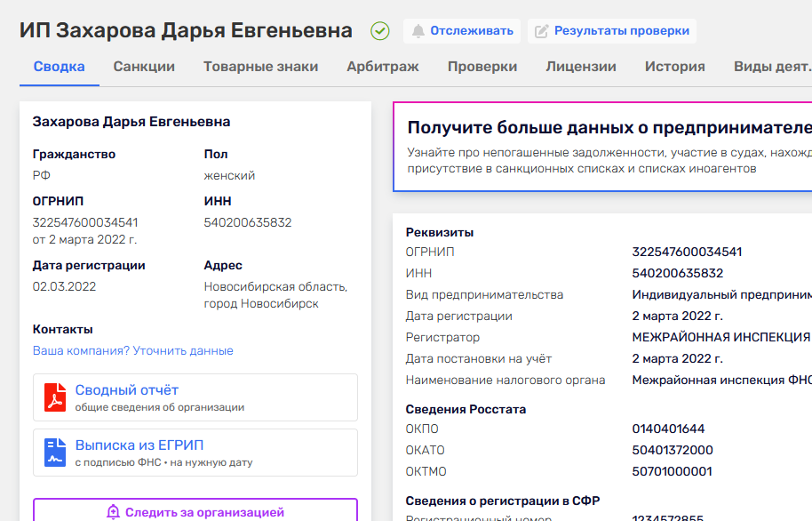Click the Гражданство value РФ
The image size is (812, 521).
point(42,175)
